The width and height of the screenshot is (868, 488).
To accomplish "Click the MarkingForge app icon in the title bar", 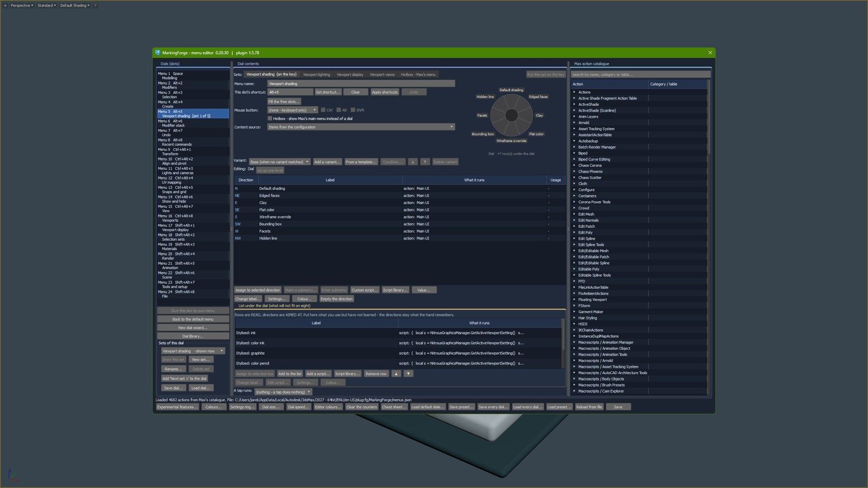I will 158,53.
